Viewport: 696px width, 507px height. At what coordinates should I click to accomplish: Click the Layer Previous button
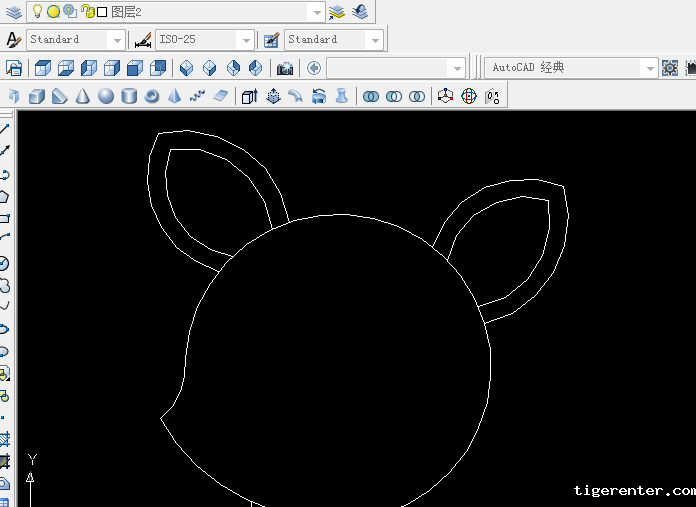pyautogui.click(x=359, y=12)
